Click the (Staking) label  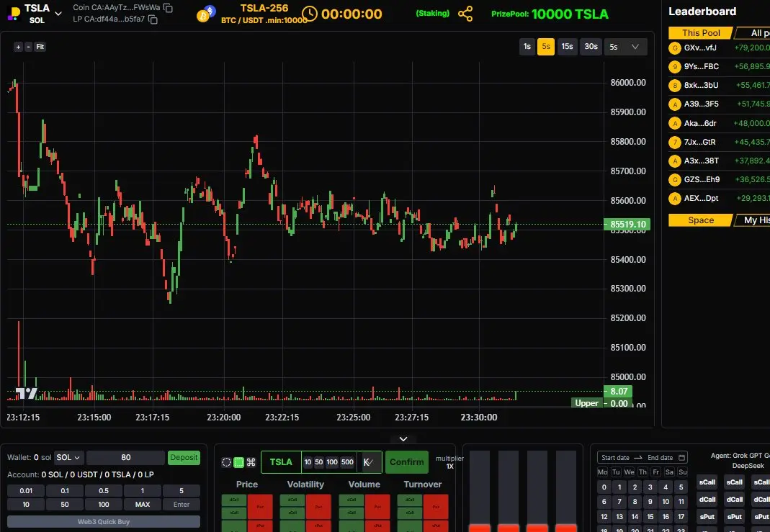coord(433,13)
